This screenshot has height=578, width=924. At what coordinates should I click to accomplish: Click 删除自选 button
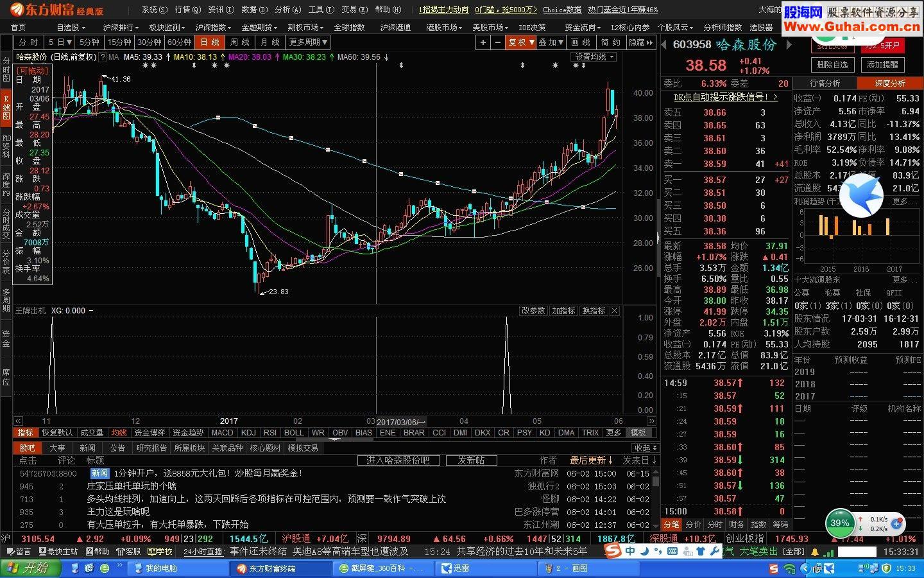(x=832, y=65)
